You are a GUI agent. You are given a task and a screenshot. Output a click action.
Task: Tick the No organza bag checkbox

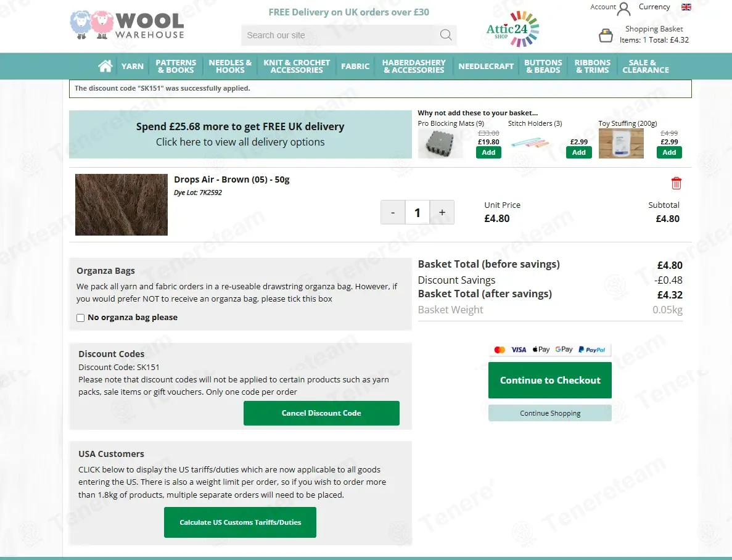point(80,318)
